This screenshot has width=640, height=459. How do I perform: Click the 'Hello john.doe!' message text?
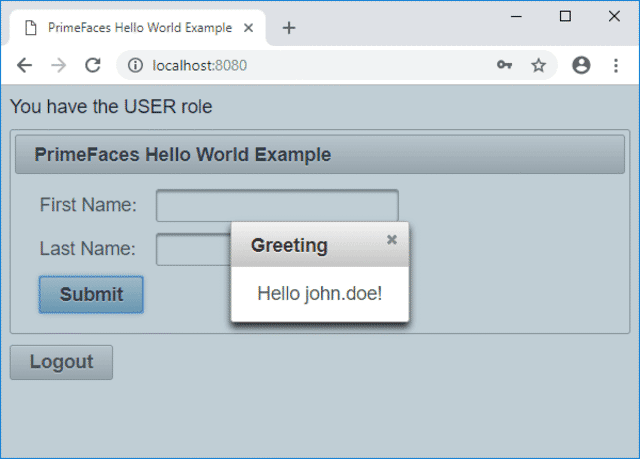(x=320, y=294)
